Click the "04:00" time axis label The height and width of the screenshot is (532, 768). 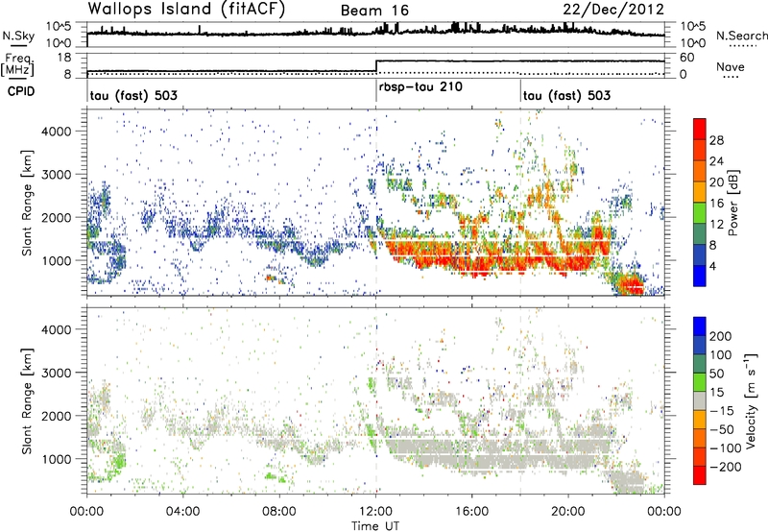(x=182, y=512)
